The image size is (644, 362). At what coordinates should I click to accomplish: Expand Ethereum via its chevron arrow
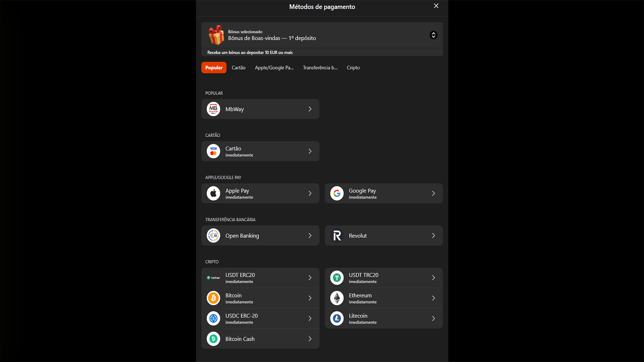[433, 298]
